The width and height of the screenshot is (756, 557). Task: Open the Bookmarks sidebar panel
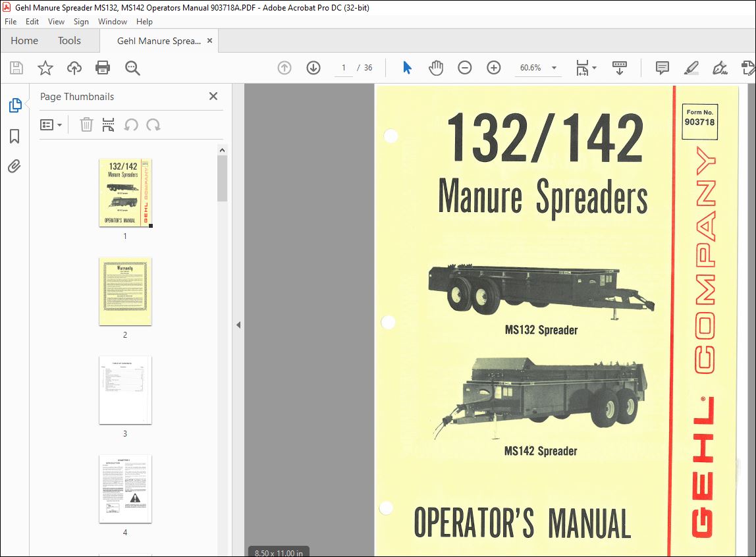coord(14,136)
